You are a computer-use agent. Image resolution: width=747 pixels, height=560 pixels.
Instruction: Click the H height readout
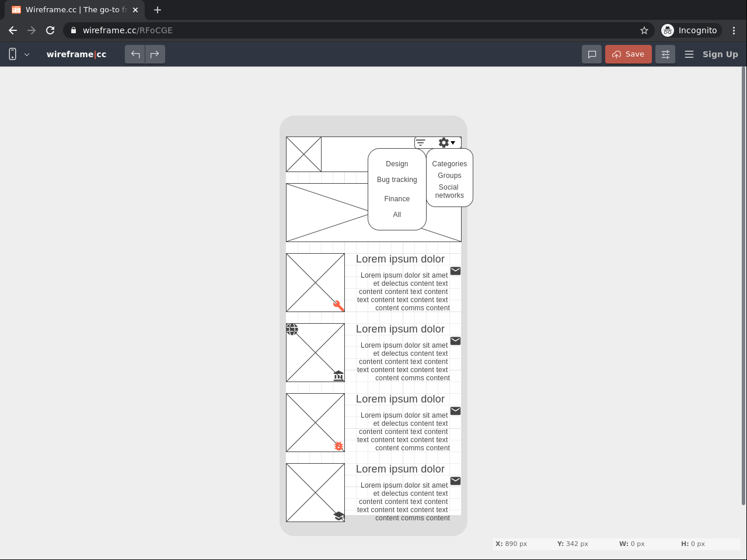693,544
